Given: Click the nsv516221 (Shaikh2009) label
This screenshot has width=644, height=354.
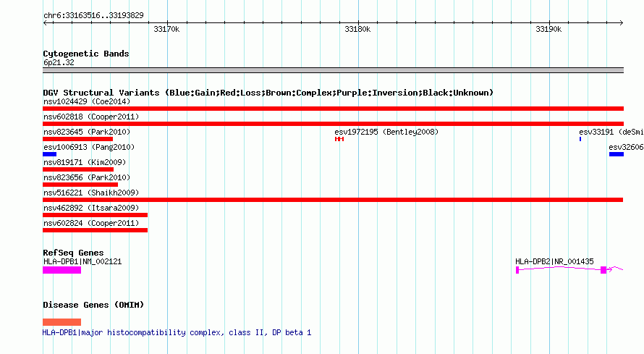Looking at the screenshot, I should (x=91, y=193).
